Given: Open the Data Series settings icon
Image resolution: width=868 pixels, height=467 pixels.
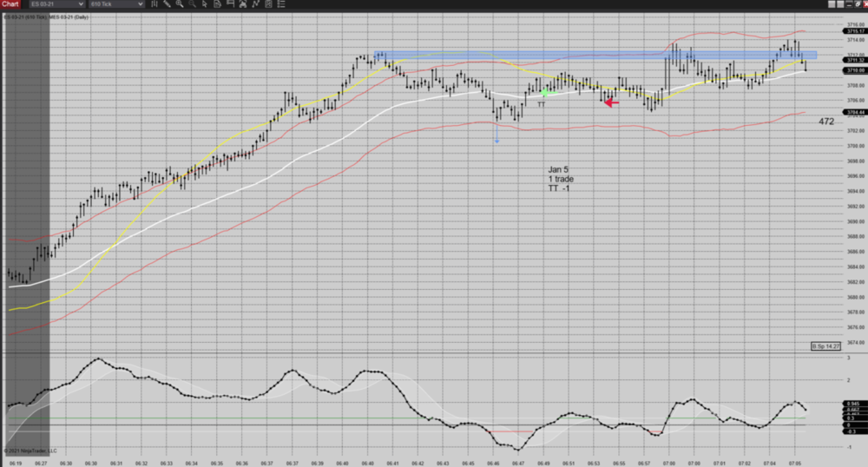Looking at the screenshot, I should point(243,4).
